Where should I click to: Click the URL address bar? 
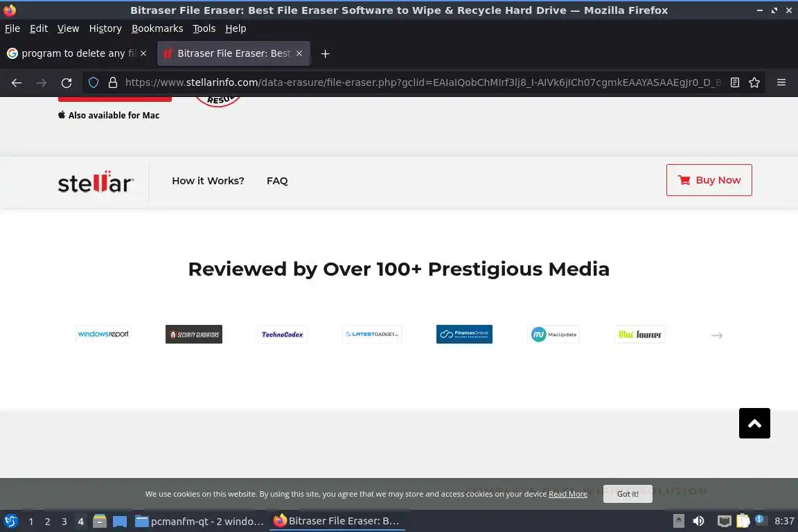423,82
